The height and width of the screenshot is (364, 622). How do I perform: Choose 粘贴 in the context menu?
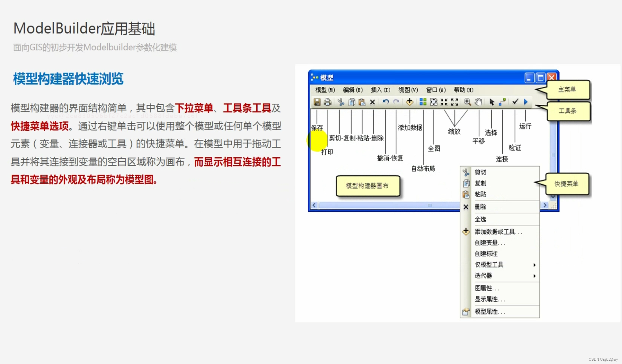pos(500,194)
